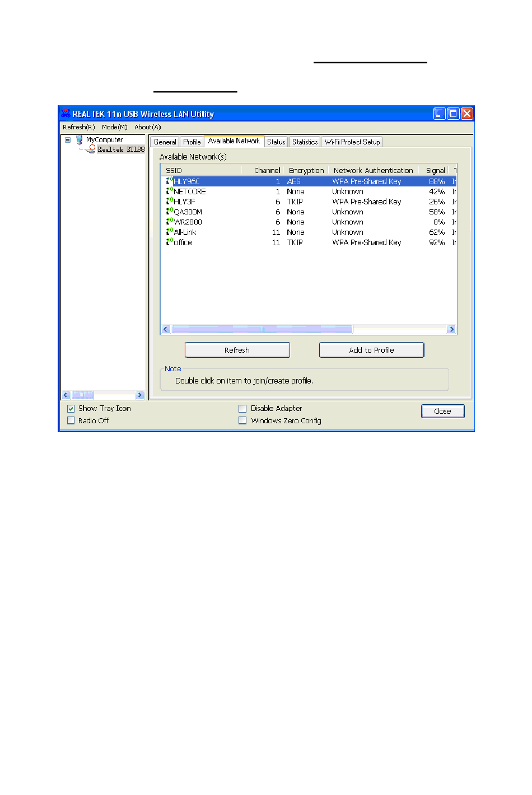Select the office network row
The height and width of the screenshot is (795, 532).
(x=309, y=242)
